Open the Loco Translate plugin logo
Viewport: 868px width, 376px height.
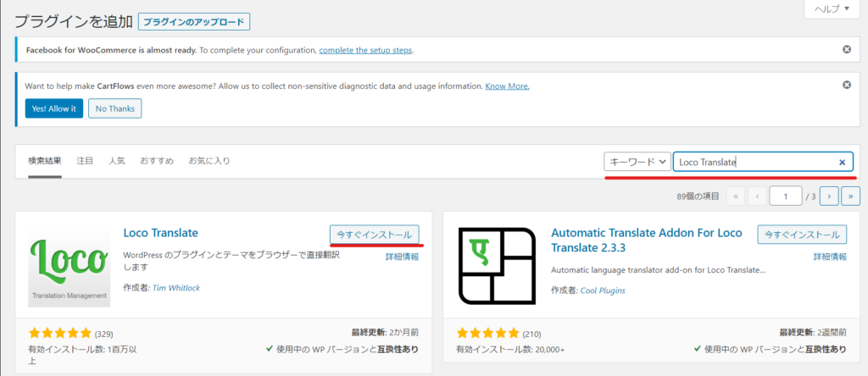point(70,267)
